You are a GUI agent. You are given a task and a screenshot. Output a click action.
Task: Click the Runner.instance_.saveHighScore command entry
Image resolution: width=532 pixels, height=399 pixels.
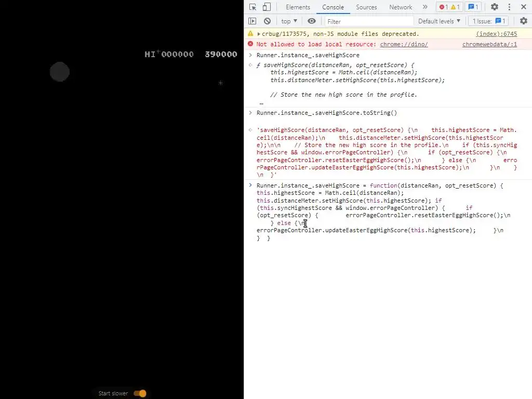coord(308,55)
